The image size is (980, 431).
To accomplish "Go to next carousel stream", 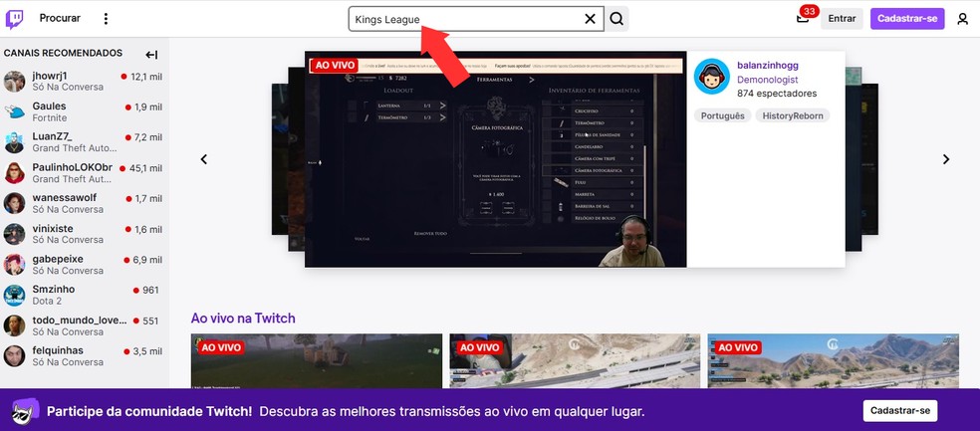I will 946,159.
